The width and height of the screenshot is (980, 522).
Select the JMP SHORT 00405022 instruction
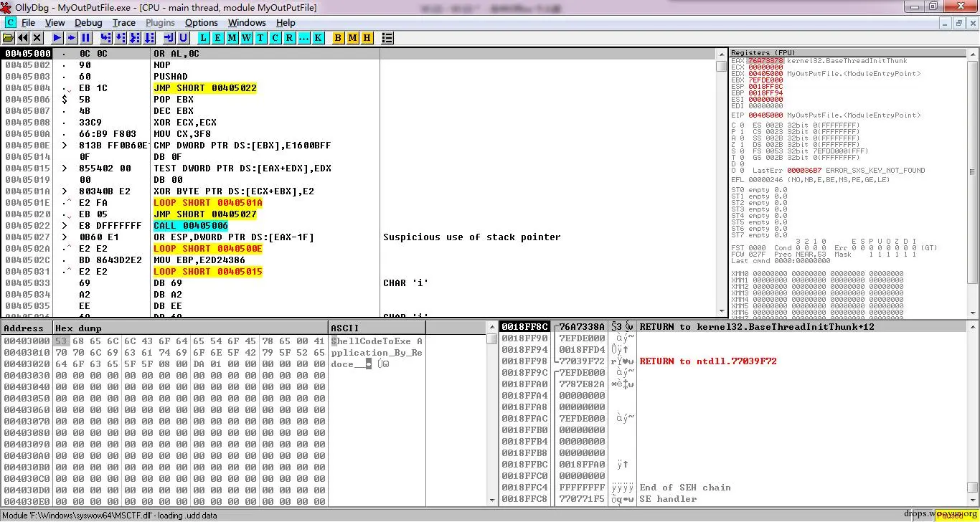205,88
